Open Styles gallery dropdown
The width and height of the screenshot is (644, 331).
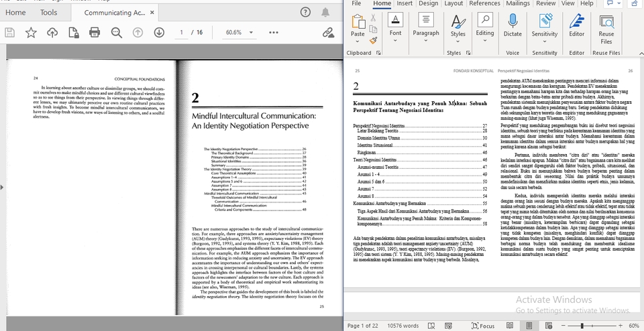pos(458,42)
